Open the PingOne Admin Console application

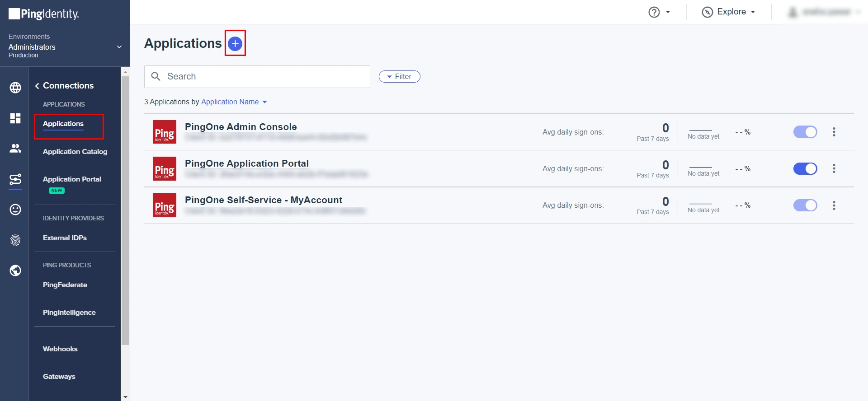coord(241,127)
